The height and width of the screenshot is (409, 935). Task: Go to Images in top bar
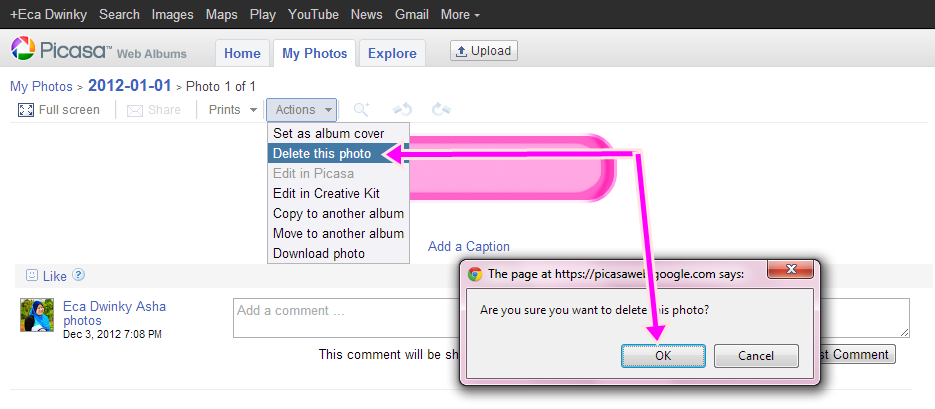[x=172, y=14]
